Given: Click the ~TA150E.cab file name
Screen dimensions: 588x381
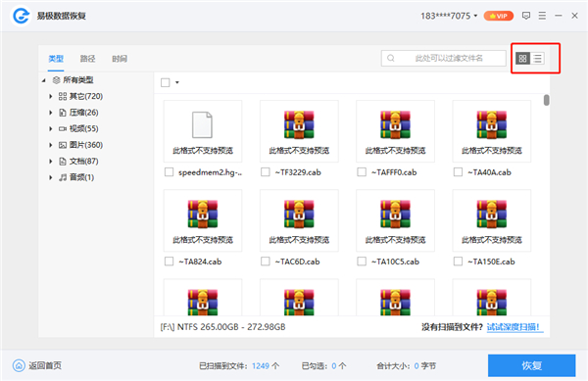Looking at the screenshot, I should point(491,262).
